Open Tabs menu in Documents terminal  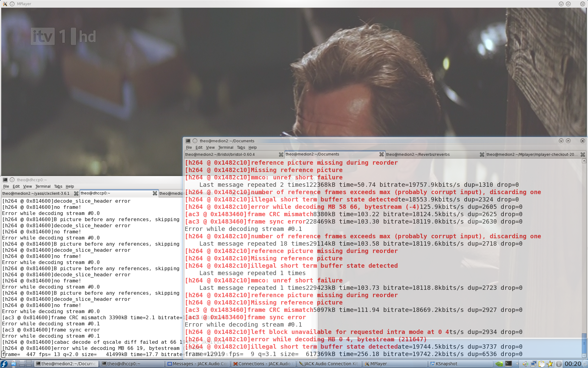click(x=241, y=148)
